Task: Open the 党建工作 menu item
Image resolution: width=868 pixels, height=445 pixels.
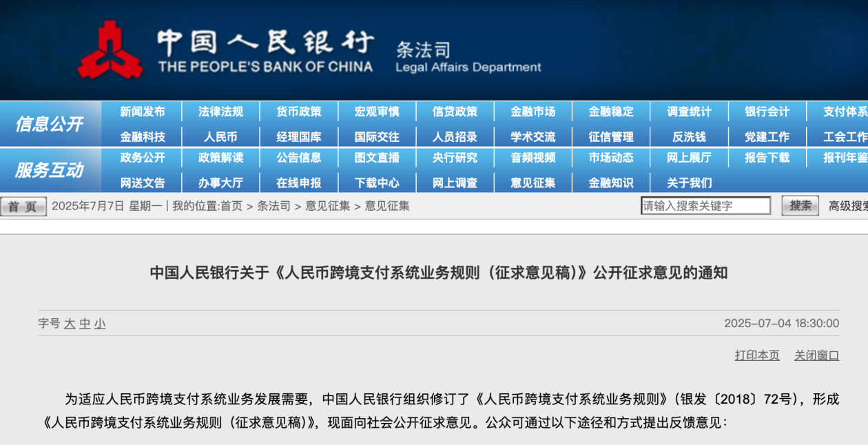Action: [x=767, y=137]
